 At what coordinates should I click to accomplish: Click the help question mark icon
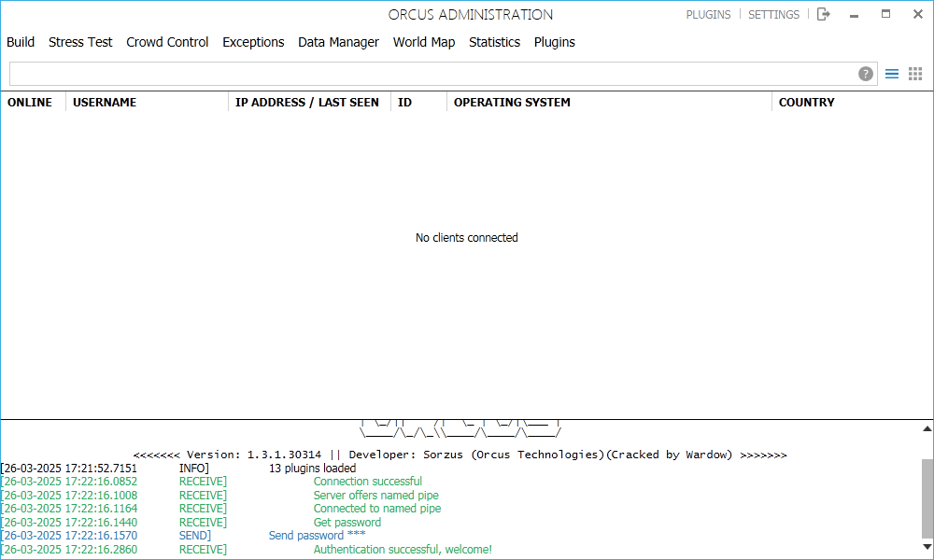tap(866, 74)
